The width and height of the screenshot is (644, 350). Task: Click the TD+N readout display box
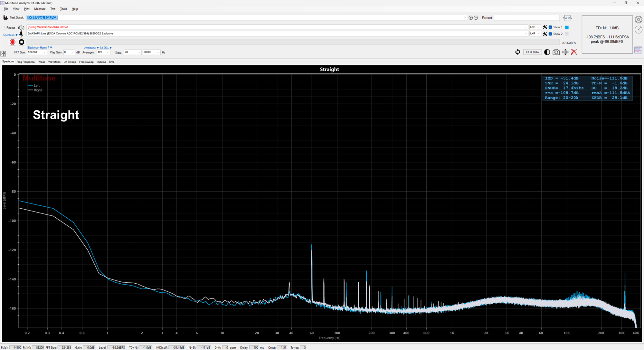tap(607, 34)
